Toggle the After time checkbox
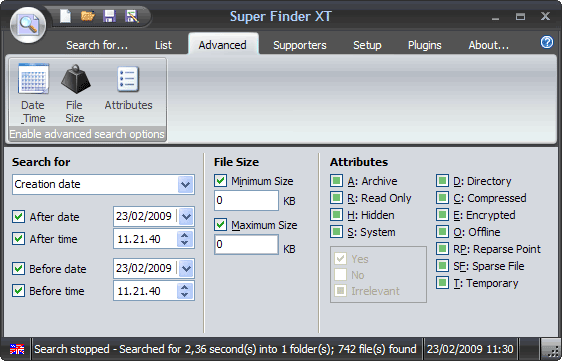562x361 pixels. tap(18, 239)
